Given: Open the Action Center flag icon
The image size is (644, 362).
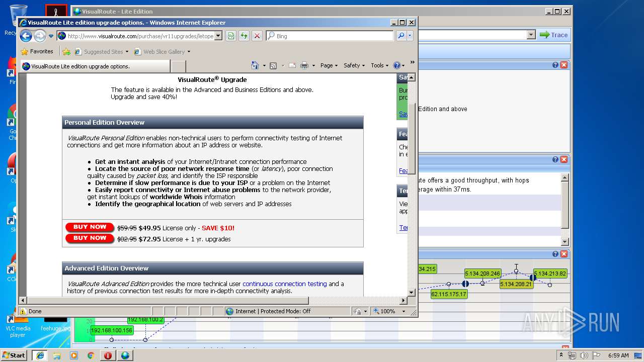Looking at the screenshot, I should 596,355.
